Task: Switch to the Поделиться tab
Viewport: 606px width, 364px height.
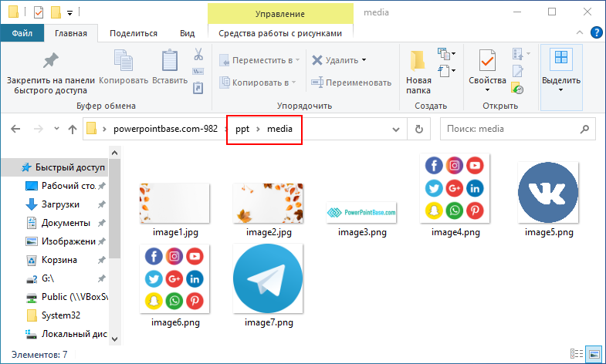Action: [x=134, y=33]
